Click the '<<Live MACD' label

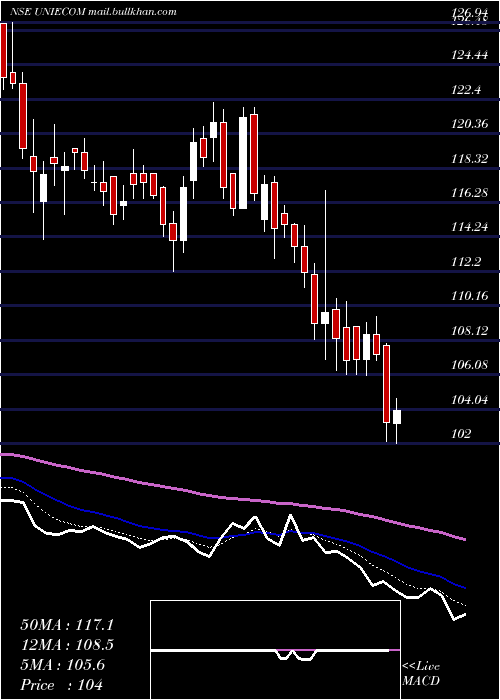click(x=421, y=674)
